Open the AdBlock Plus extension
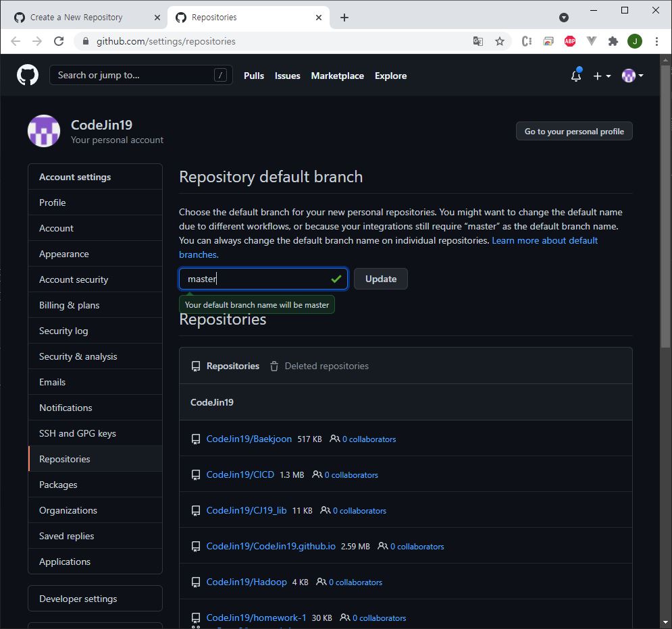Viewport: 672px width, 629px height. (569, 41)
